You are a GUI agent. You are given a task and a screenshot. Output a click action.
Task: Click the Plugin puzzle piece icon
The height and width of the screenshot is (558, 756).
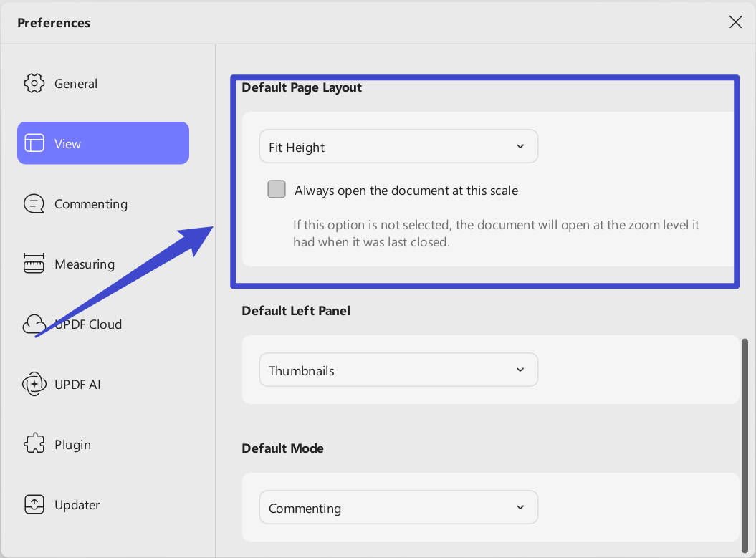[34, 445]
